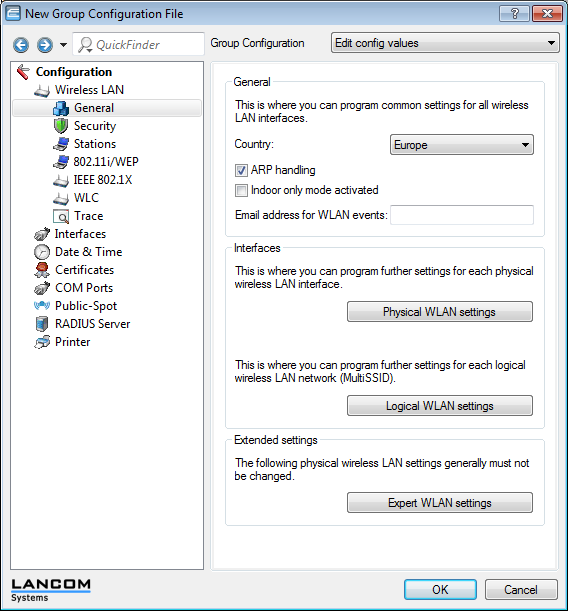Enable Indoor only mode activated checkbox
This screenshot has height=611, width=568.
pyautogui.click(x=241, y=191)
